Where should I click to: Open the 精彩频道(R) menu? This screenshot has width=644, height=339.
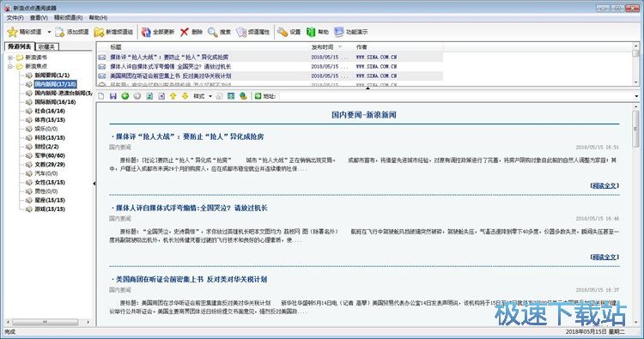click(68, 18)
